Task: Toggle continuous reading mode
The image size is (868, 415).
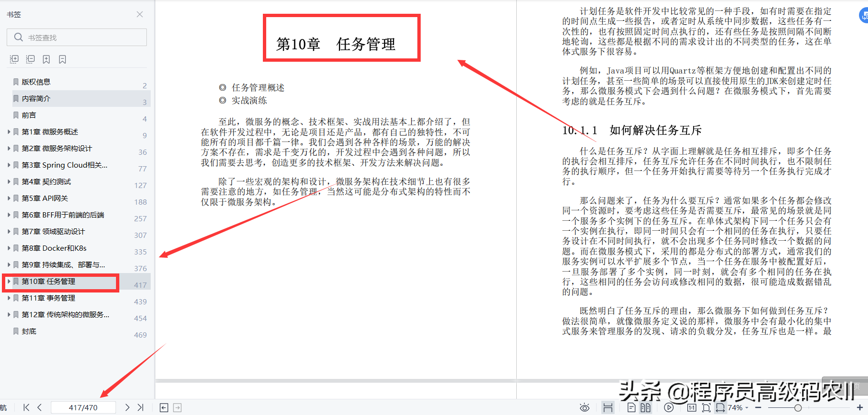Action: (608, 407)
